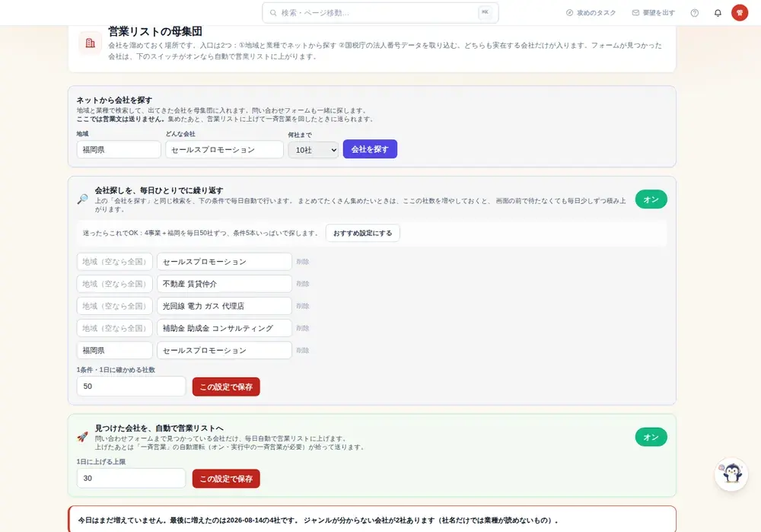Click the 不動産 賃貸仲介 keyword field
Viewport: 761px width, 532px height.
click(x=224, y=284)
